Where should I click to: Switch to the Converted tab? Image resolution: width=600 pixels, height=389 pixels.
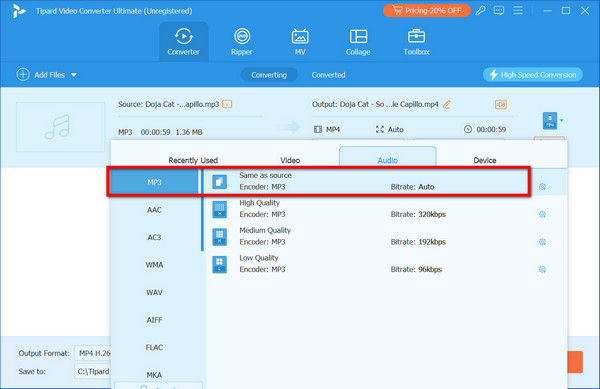pyautogui.click(x=328, y=75)
